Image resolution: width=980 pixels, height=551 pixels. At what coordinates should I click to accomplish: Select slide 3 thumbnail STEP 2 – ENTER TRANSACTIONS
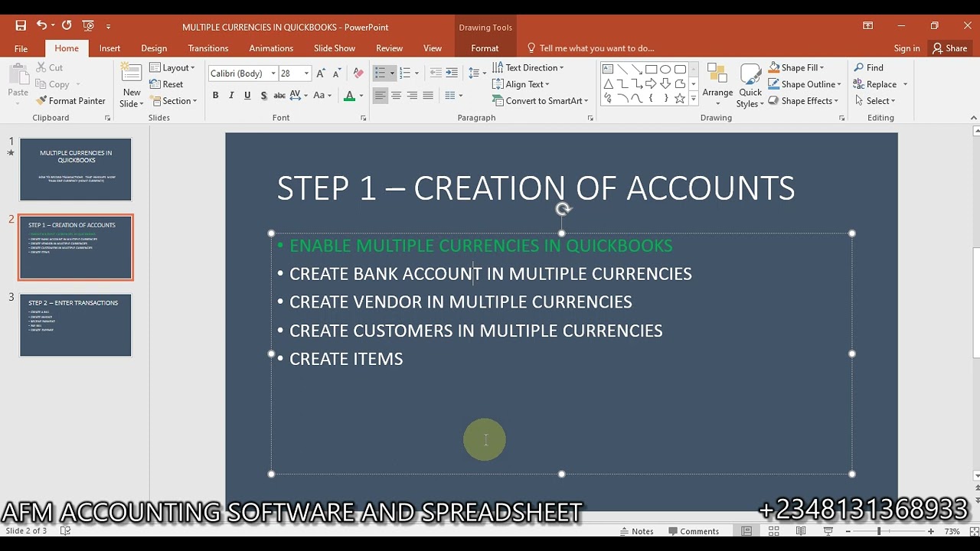tap(76, 325)
